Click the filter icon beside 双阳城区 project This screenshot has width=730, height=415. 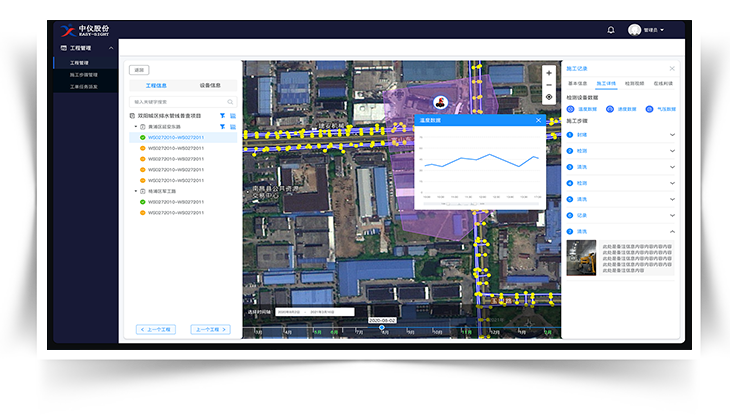click(x=221, y=116)
